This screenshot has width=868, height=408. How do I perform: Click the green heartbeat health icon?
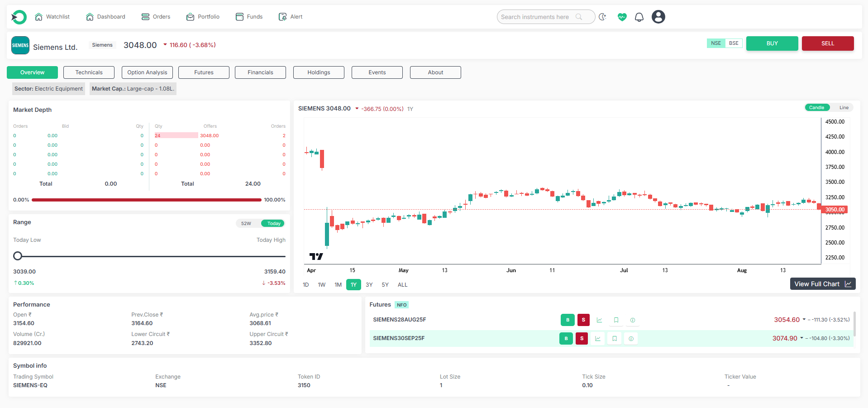[x=622, y=17]
